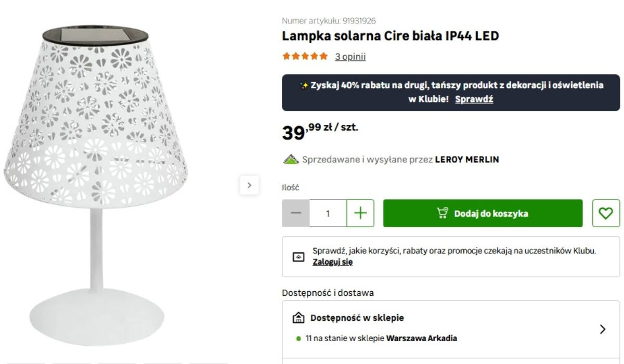Screen dimensions: 624x364
Task: Click the green in-stock dot indicator
Action: point(298,339)
